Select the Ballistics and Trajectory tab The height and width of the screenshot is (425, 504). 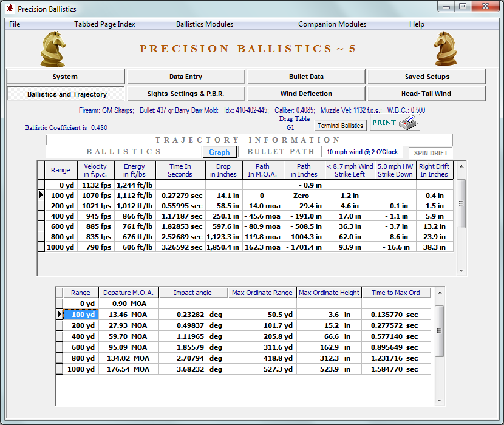pyautogui.click(x=65, y=94)
